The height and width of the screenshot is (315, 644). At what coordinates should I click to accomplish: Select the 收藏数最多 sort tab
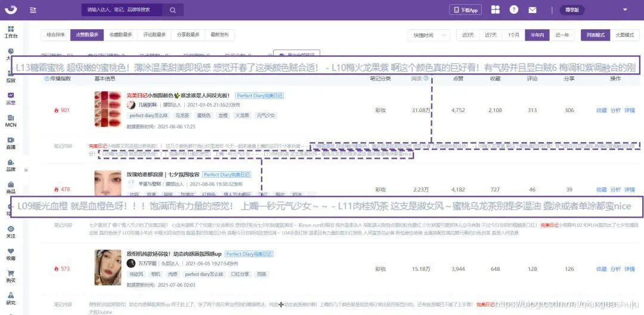[x=120, y=35]
